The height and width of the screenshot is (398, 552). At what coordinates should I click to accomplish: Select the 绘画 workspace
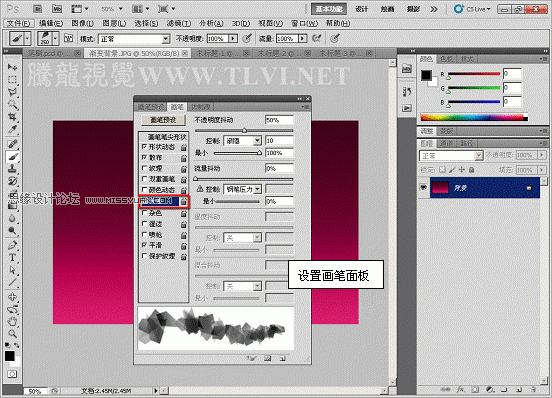[x=387, y=9]
